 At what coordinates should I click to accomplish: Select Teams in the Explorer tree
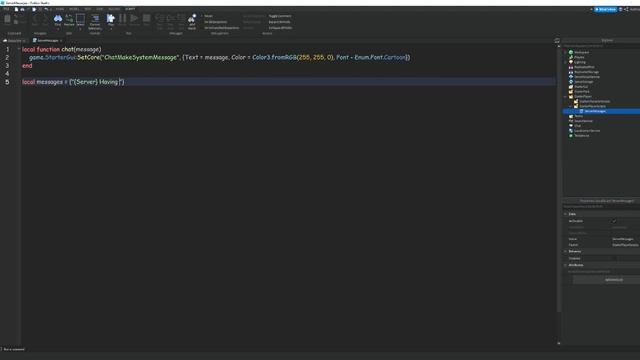click(579, 116)
